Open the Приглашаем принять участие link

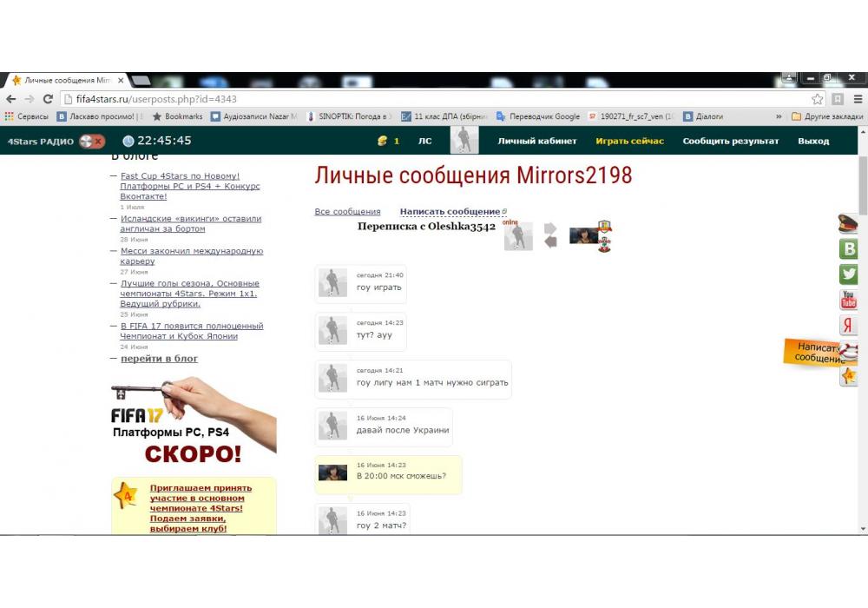(201, 508)
